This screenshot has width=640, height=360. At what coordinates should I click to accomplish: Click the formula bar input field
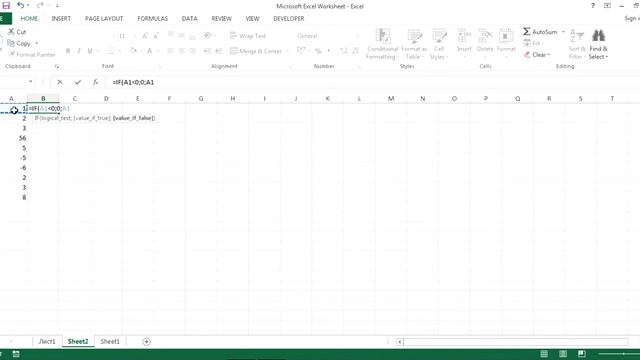(373, 82)
